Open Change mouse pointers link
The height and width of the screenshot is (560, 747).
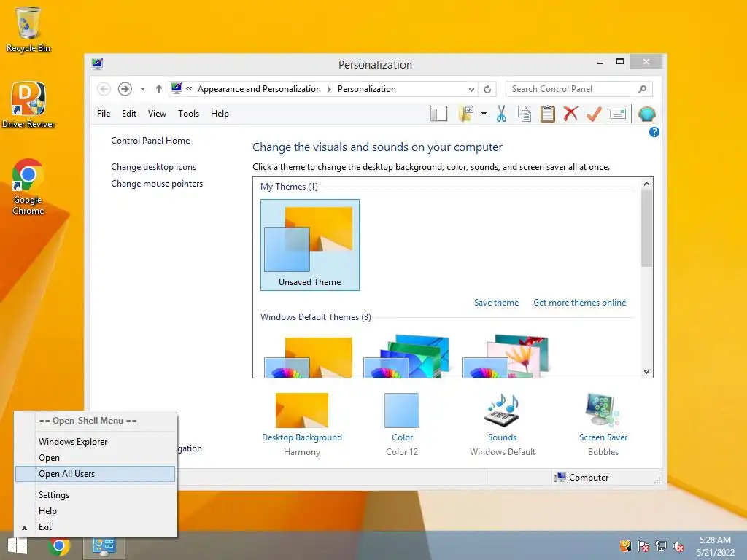pos(157,184)
